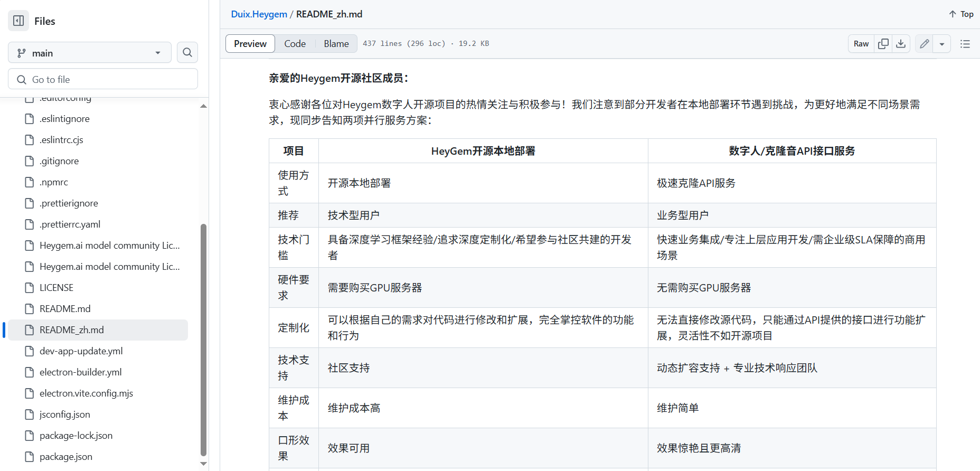
Task: Collapse the Files side panel
Action: tap(18, 21)
